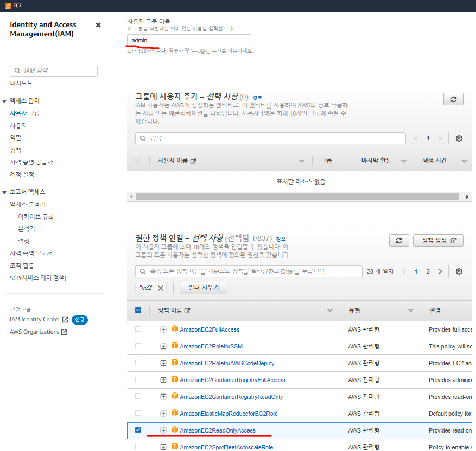Click external link icon beside AWS Organizations
476x451 pixels.
tap(64, 332)
